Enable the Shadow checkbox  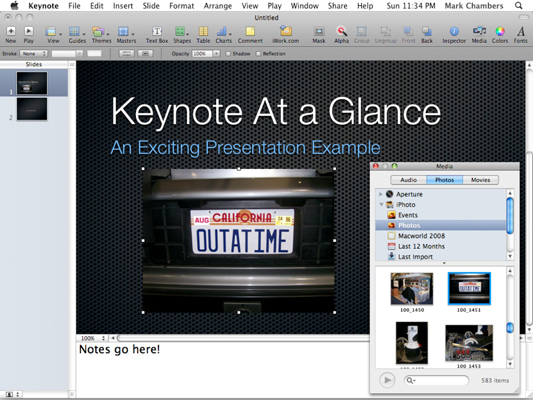point(228,54)
